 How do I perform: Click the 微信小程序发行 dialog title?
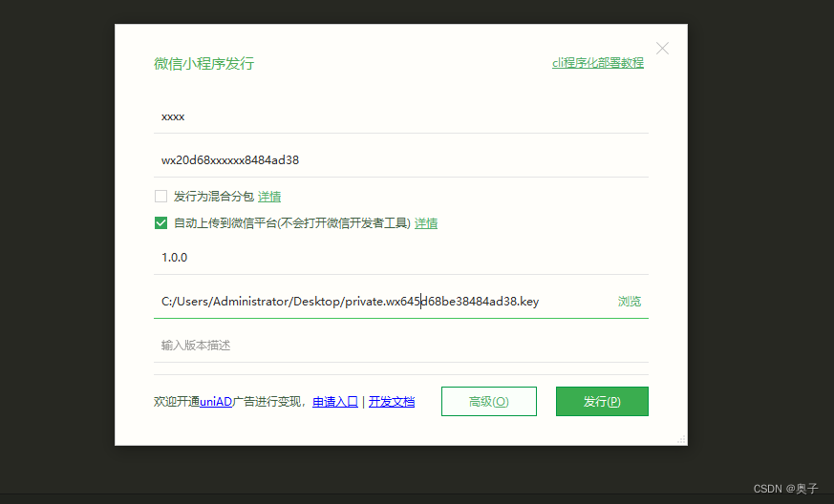tap(204, 64)
